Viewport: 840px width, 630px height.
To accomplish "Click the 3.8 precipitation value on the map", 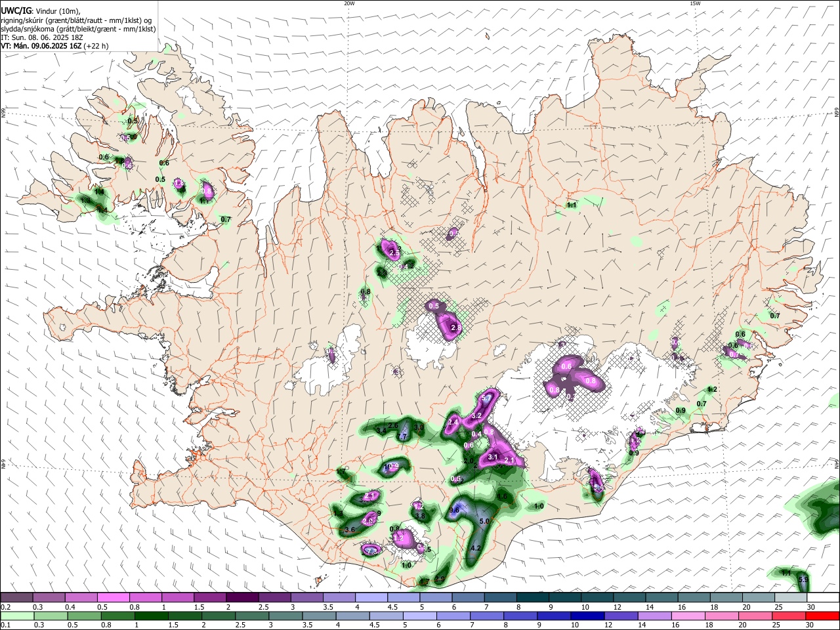I will 421,516.
